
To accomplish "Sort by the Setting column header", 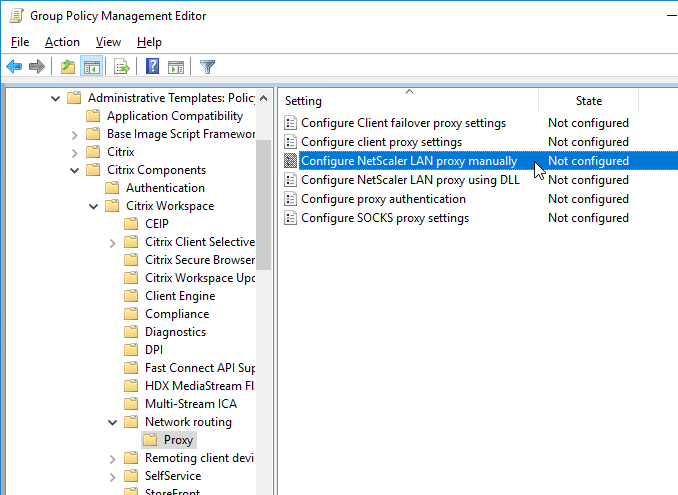I will coord(409,101).
